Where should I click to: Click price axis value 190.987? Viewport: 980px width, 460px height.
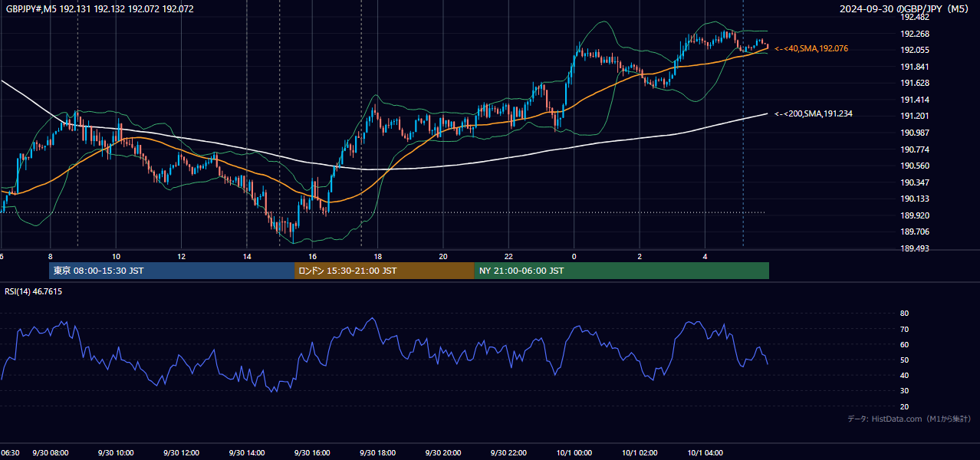point(916,133)
